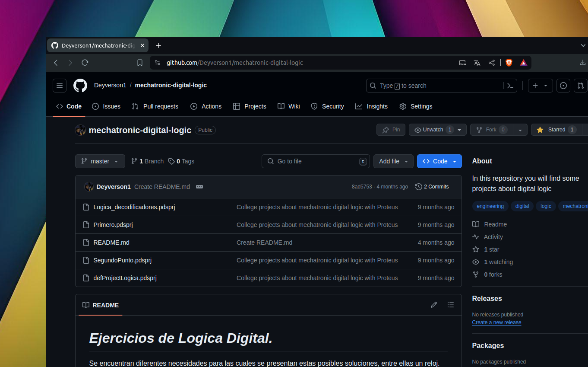Toggle Pin for this repository
This screenshot has width=588, height=367.
[x=391, y=130]
